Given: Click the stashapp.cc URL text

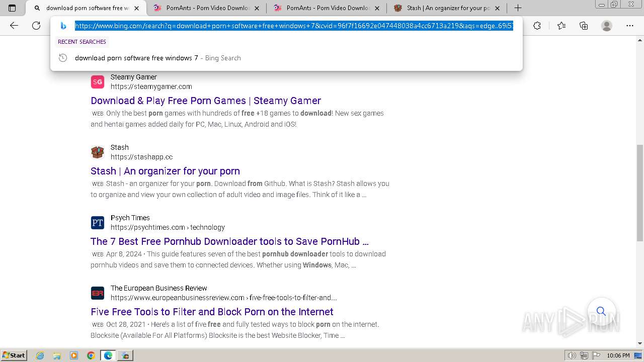Looking at the screenshot, I should coord(141,157).
